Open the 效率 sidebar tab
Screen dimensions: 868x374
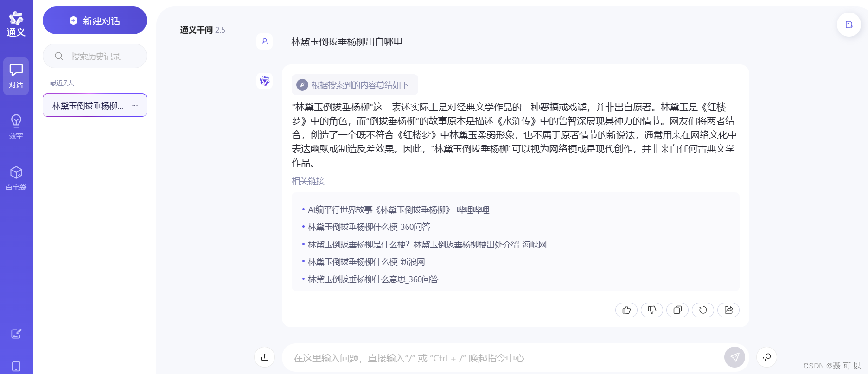coord(16,127)
